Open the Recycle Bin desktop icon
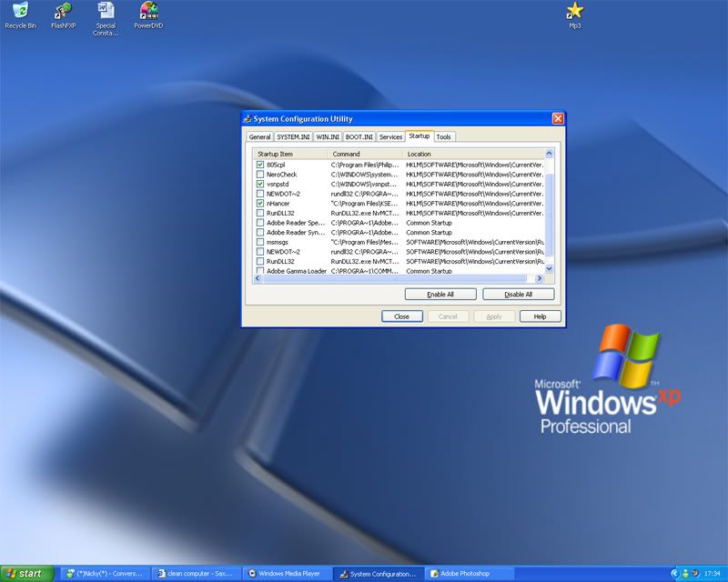Image resolution: width=728 pixels, height=582 pixels. [x=20, y=12]
